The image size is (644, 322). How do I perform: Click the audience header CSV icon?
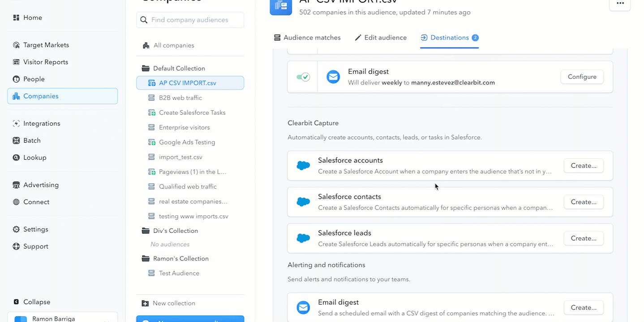click(281, 5)
